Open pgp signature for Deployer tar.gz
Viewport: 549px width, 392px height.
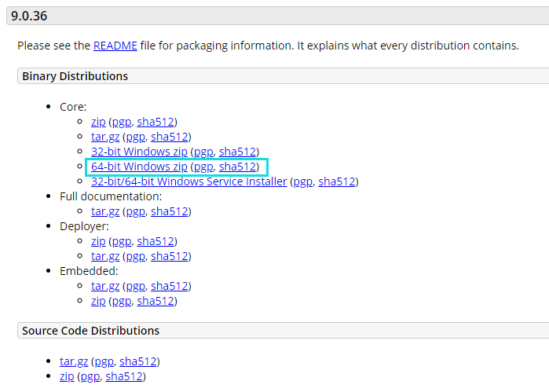[136, 256]
